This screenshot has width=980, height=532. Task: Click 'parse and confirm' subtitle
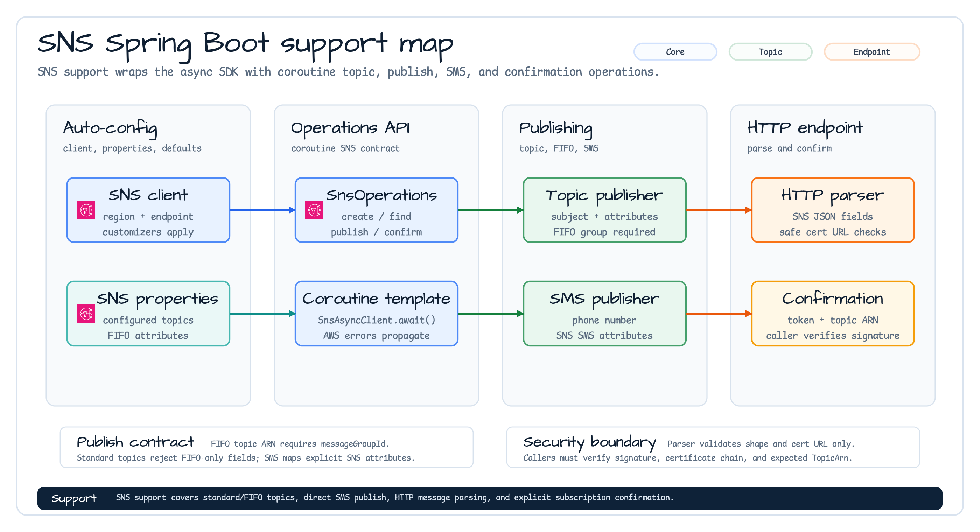[x=789, y=148]
